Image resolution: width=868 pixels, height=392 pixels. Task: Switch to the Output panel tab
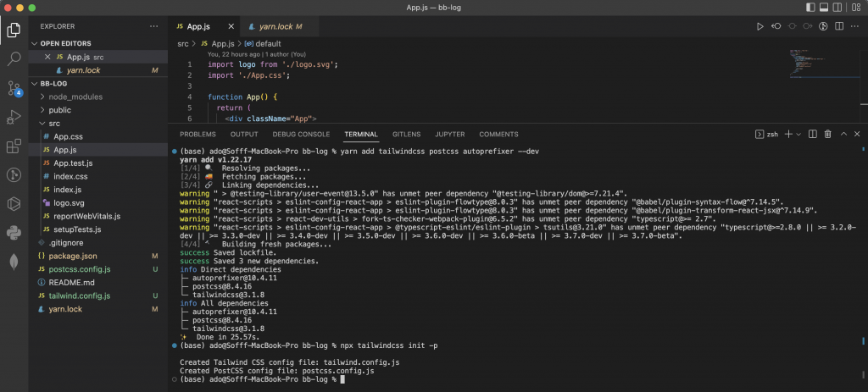coord(244,135)
